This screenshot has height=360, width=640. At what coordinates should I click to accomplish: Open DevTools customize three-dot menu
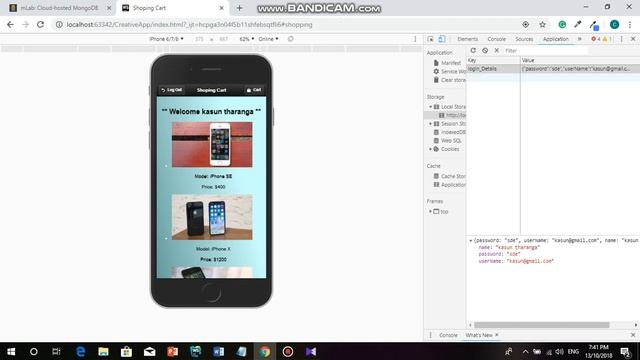pos(622,39)
